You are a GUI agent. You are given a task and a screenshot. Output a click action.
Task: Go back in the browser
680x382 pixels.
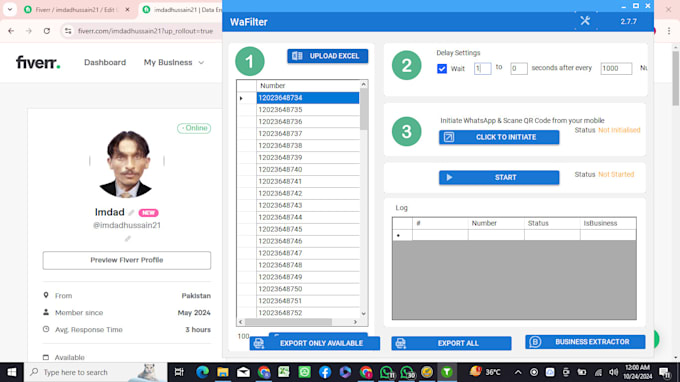[x=11, y=31]
